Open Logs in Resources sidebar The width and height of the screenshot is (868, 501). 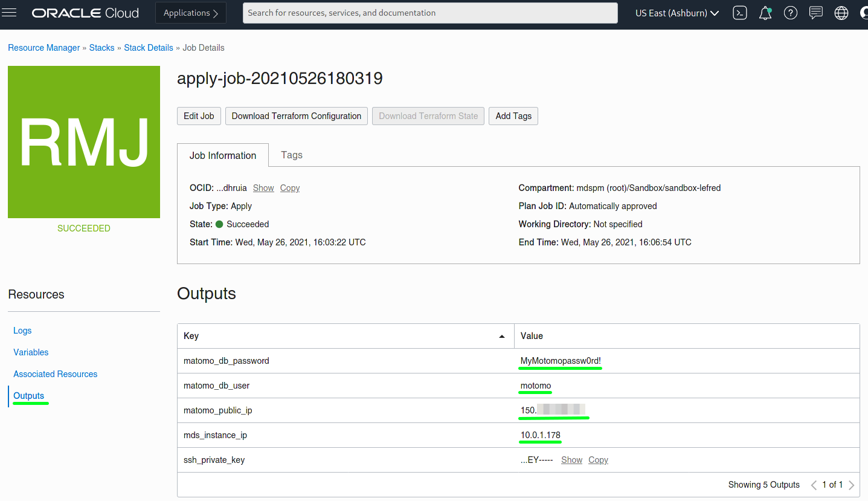pyautogui.click(x=22, y=331)
